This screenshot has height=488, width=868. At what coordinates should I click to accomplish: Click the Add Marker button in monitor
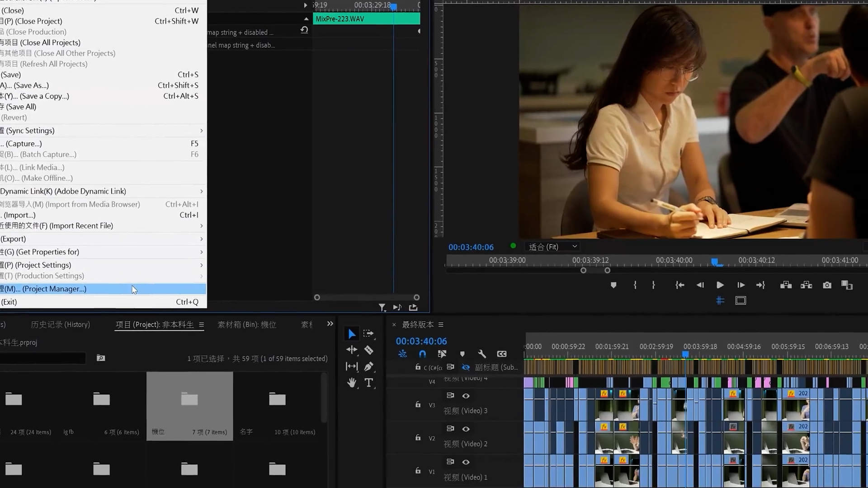(x=613, y=285)
